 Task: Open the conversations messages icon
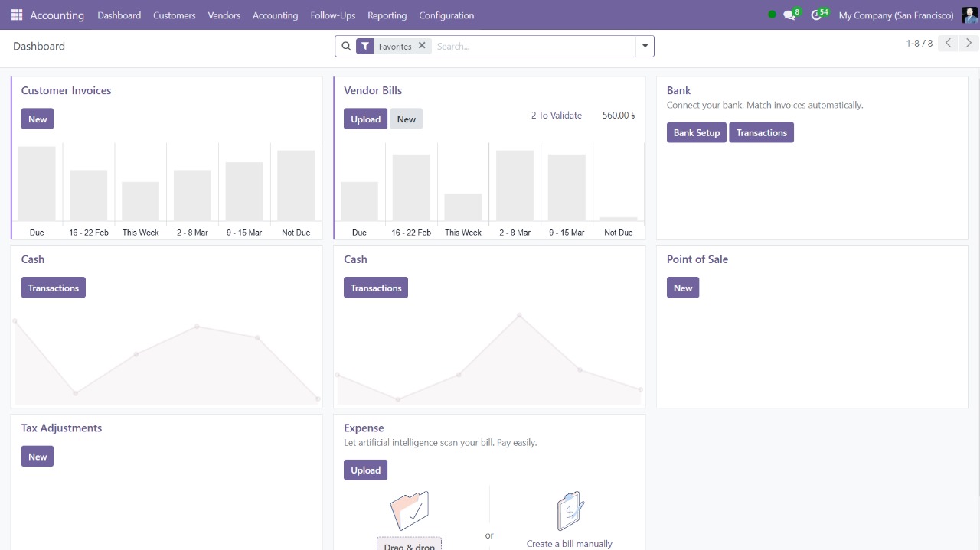(789, 15)
